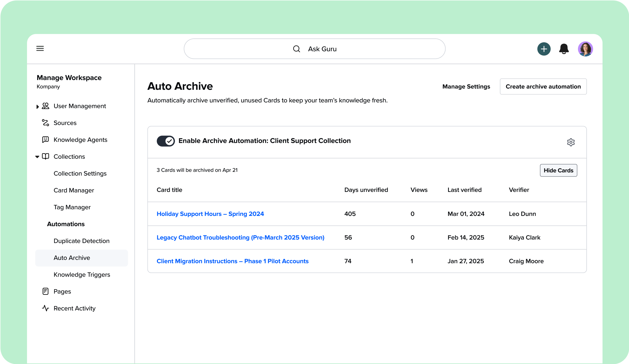Click Manage Settings link
629x364 pixels.
coord(466,87)
